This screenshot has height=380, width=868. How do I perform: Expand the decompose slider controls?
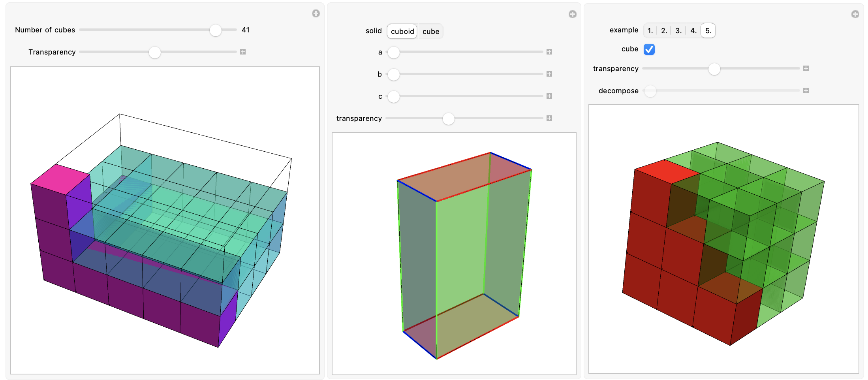806,90
